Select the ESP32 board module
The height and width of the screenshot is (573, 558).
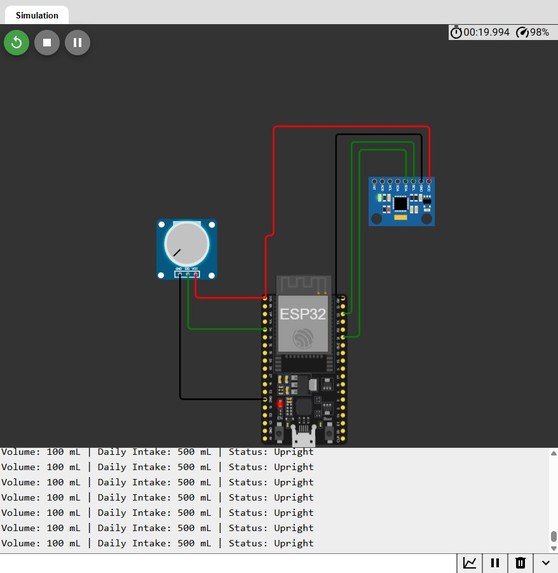tap(304, 360)
